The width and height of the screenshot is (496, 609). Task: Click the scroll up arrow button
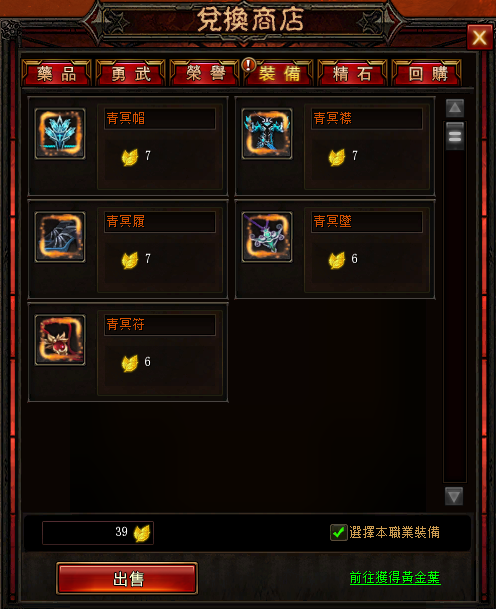(455, 108)
